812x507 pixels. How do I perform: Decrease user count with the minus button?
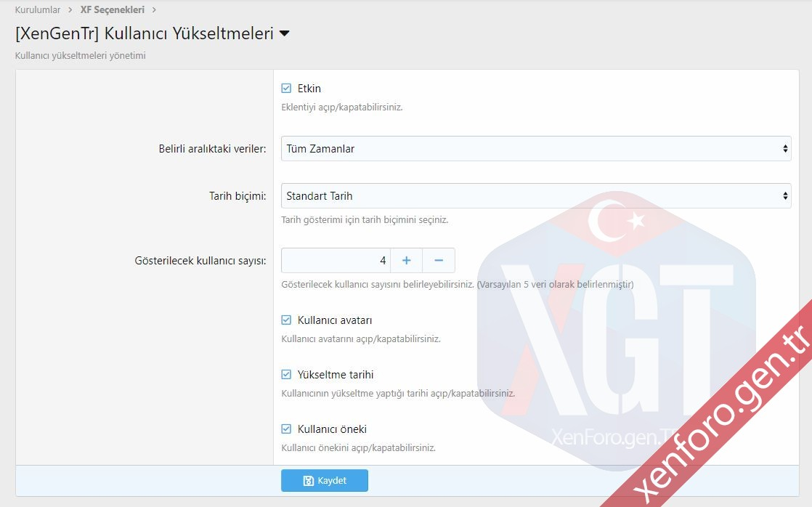439,261
